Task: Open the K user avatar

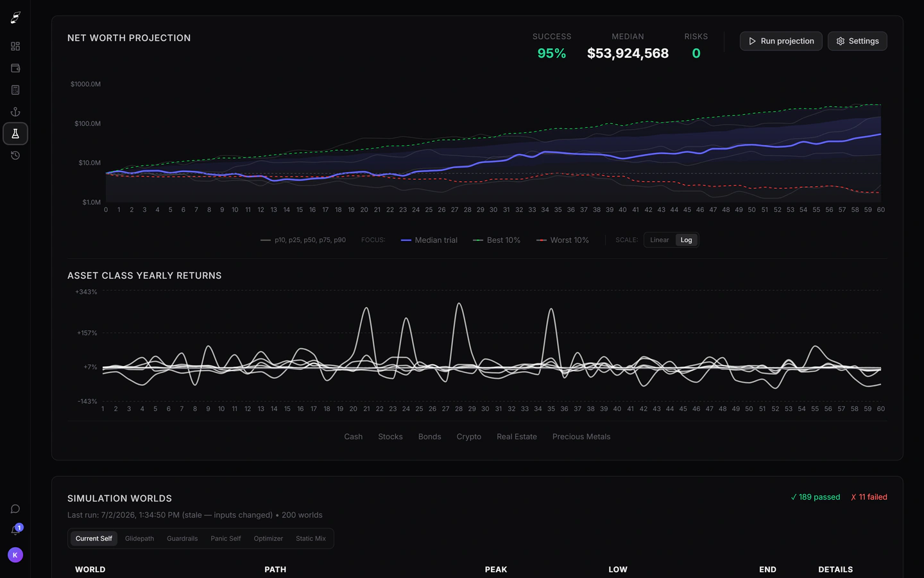Action: (x=15, y=555)
